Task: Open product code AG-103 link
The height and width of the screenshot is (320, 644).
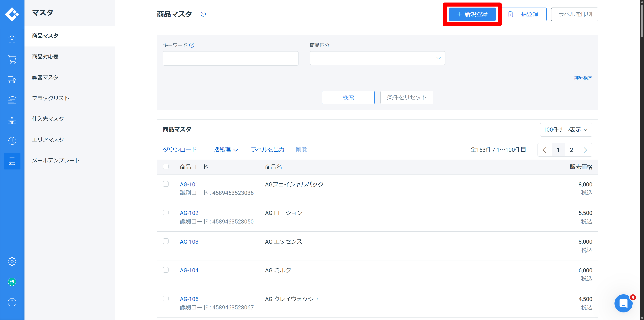Action: click(189, 242)
